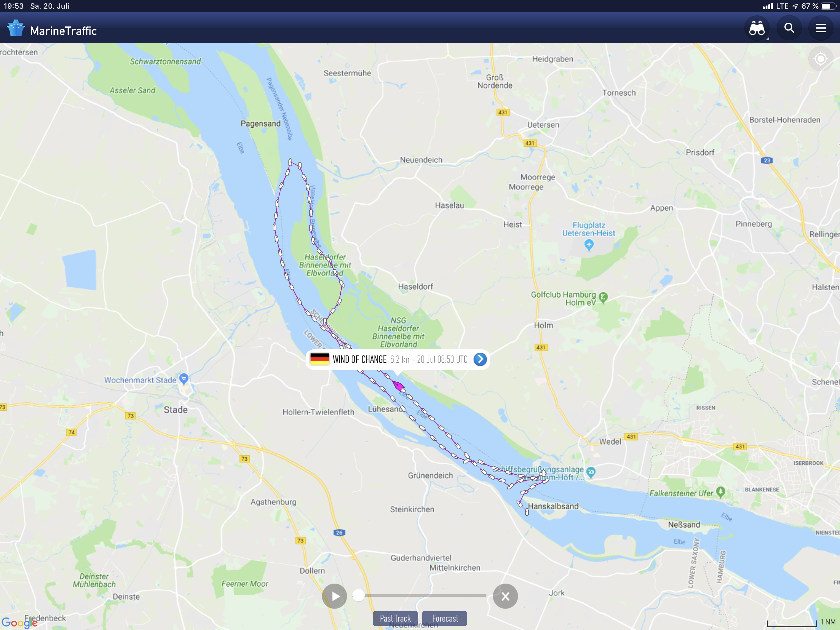This screenshot has height=630, width=840.
Task: Play the track animation
Action: [335, 596]
